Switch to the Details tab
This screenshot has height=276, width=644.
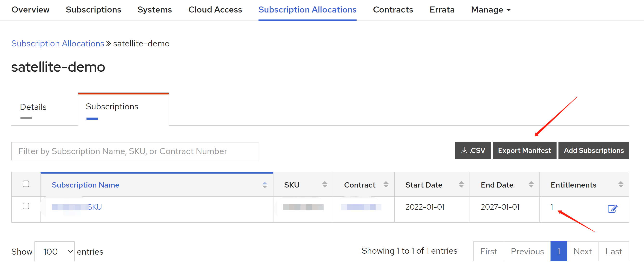pos(33,107)
